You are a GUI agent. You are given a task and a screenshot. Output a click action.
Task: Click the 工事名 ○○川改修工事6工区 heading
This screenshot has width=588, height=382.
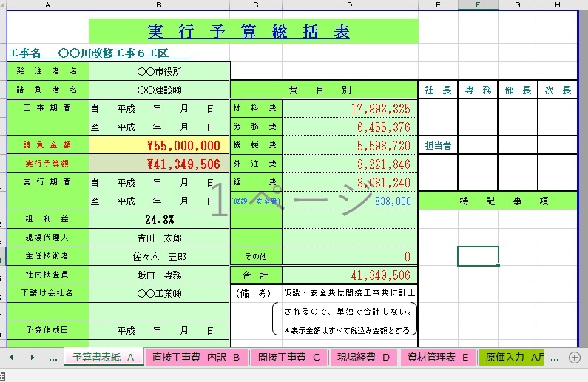tap(99, 53)
